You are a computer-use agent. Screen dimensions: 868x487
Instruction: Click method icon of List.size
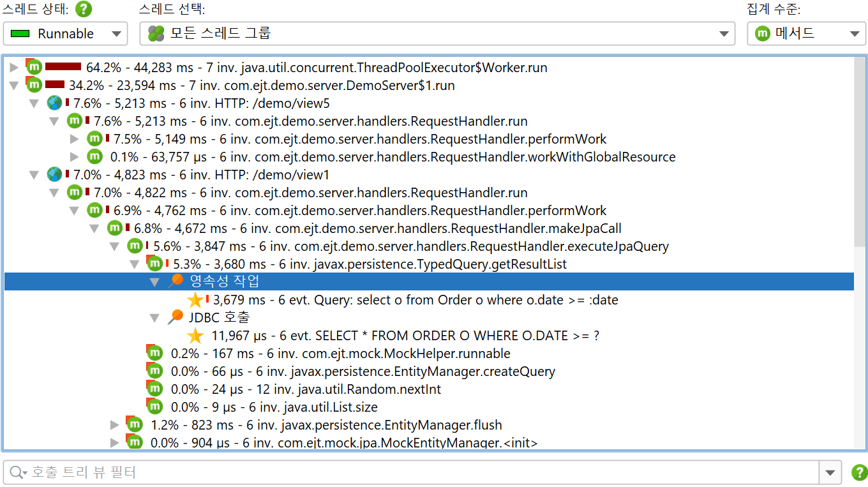pyautogui.click(x=154, y=407)
